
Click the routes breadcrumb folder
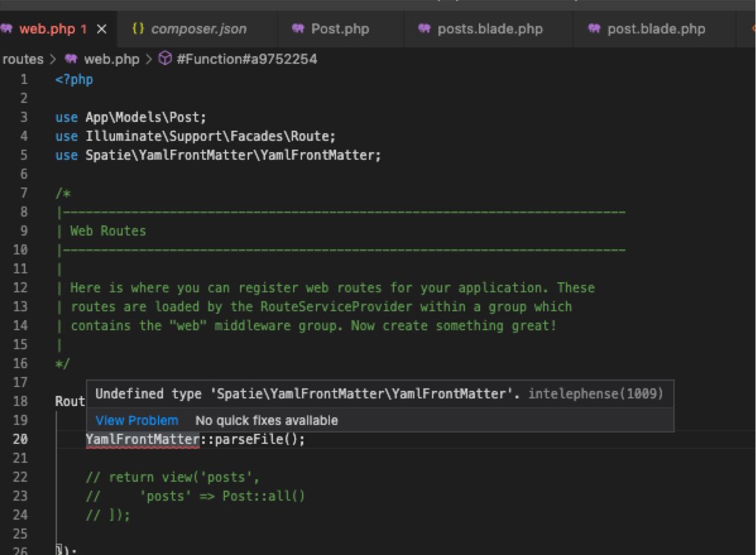pos(23,59)
